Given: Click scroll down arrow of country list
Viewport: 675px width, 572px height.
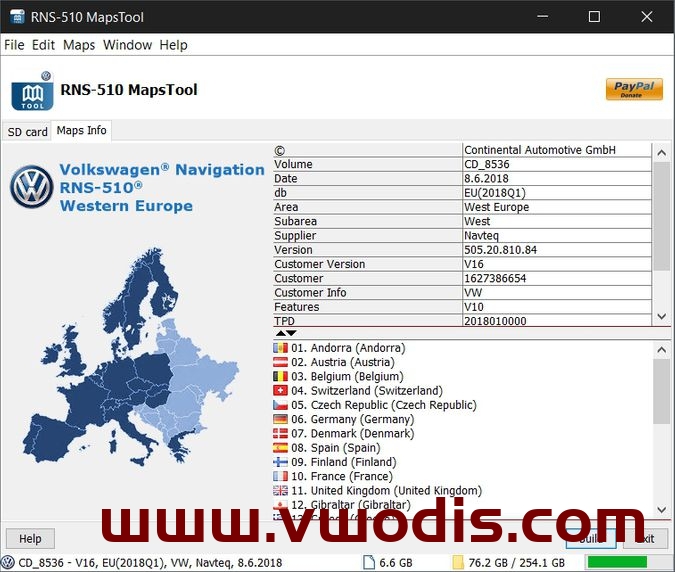Looking at the screenshot, I should pos(662,510).
